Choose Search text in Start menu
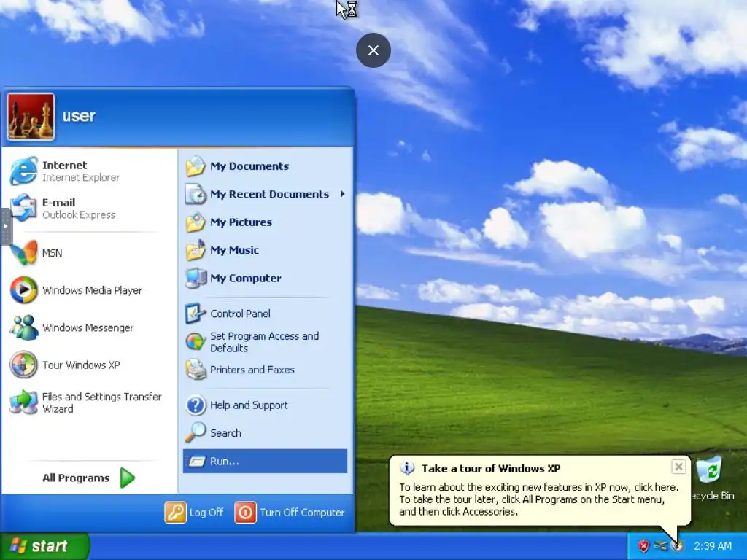747x560 pixels. 226,433
